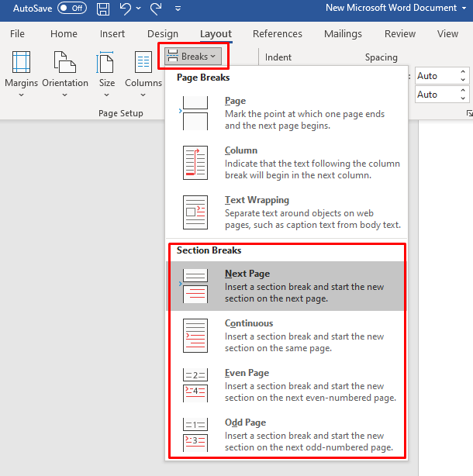Select Next Page section break
The image size is (473, 476).
coord(285,286)
